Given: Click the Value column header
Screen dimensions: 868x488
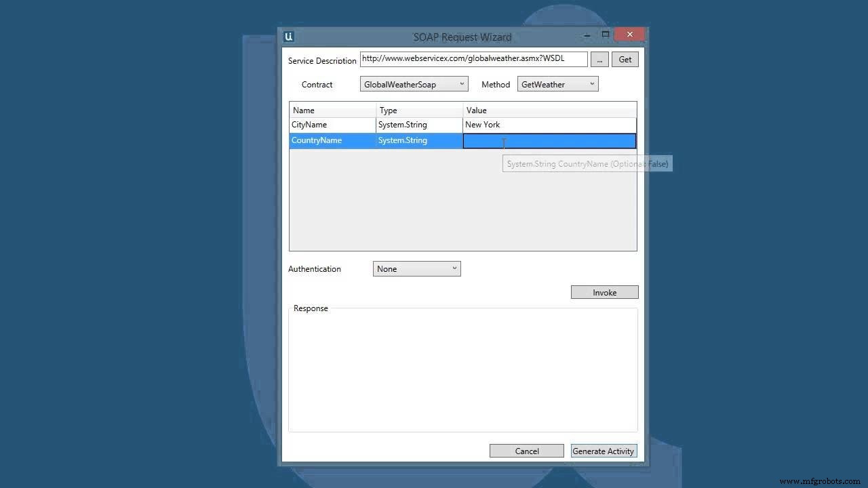Looking at the screenshot, I should 476,110.
